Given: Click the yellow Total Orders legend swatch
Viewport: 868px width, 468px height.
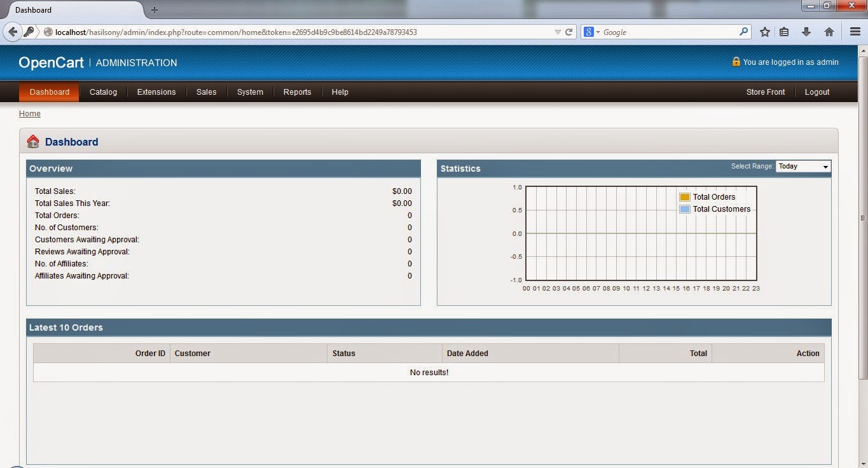Looking at the screenshot, I should tap(684, 196).
